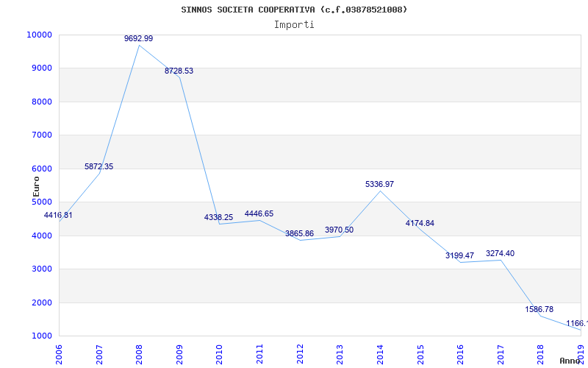Click the 2017 year axis label
This screenshot has height=368, width=588.
coord(501,355)
